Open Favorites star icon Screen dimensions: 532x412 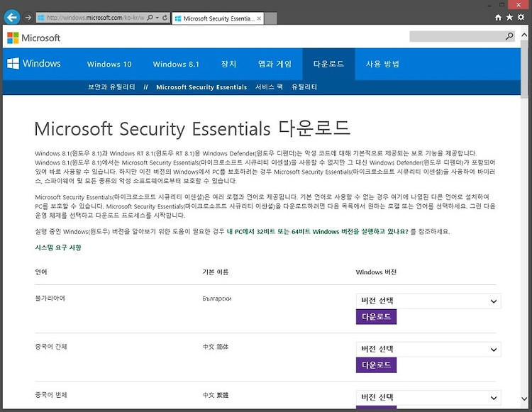point(509,17)
